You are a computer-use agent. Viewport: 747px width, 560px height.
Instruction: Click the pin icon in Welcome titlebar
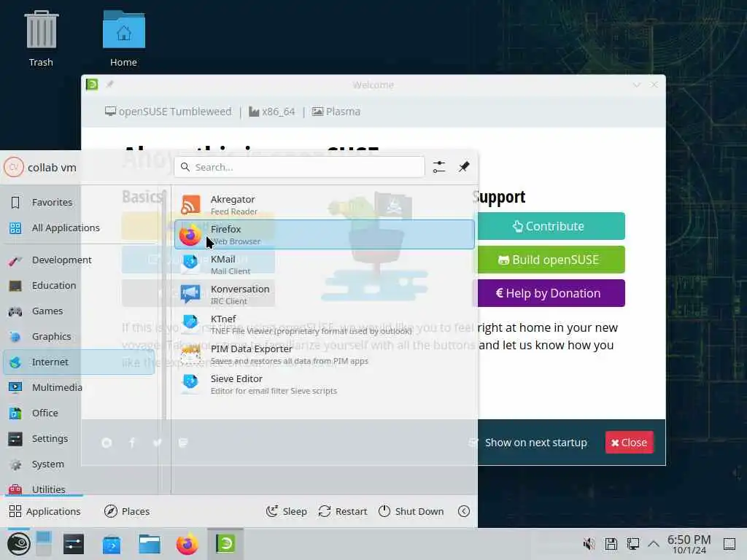109,85
